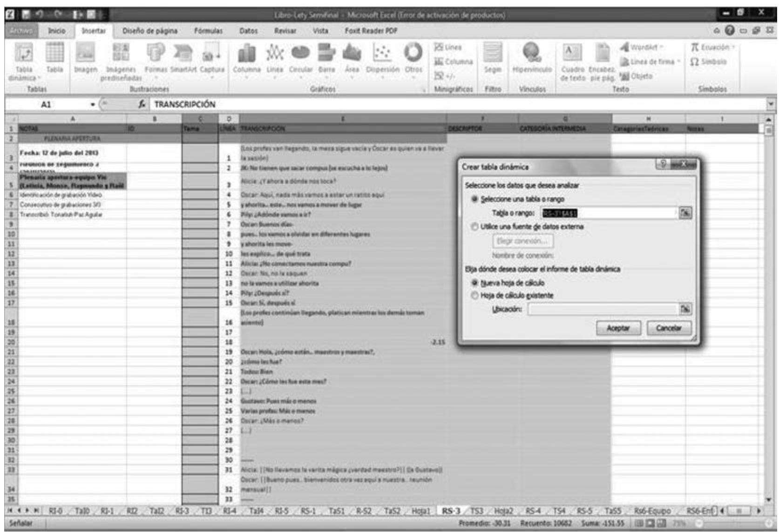This screenshot has width=779, height=532.
Task: Click the Hipervínculo icon
Action: click(532, 56)
